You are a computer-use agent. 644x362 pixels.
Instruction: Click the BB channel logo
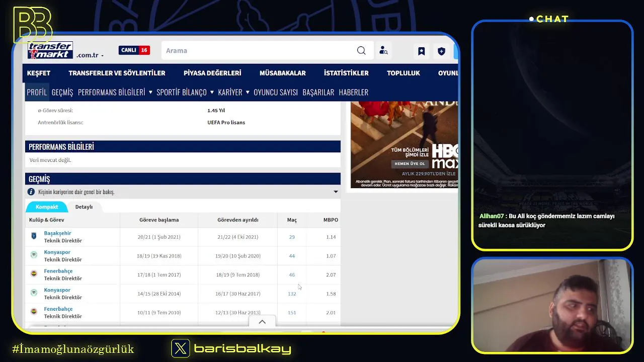click(x=32, y=25)
